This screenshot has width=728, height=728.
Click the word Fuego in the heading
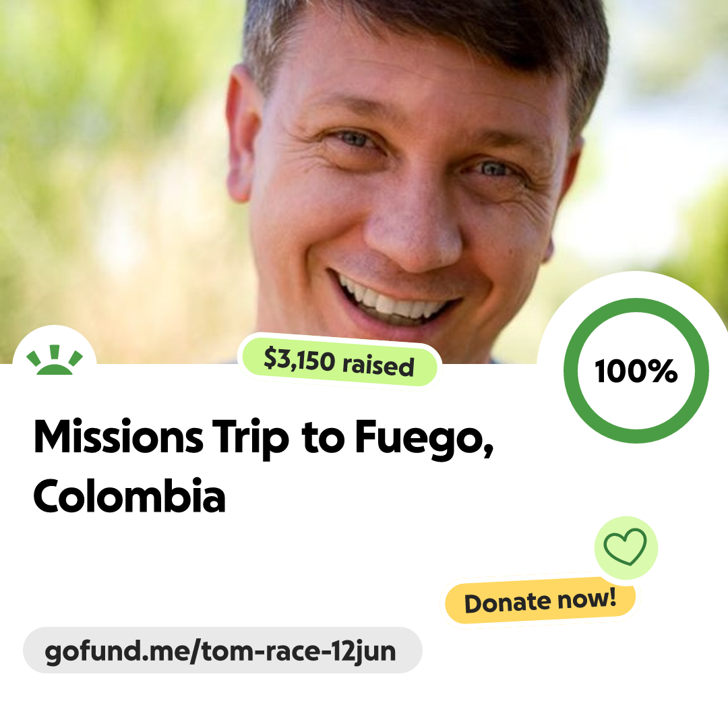(425, 438)
